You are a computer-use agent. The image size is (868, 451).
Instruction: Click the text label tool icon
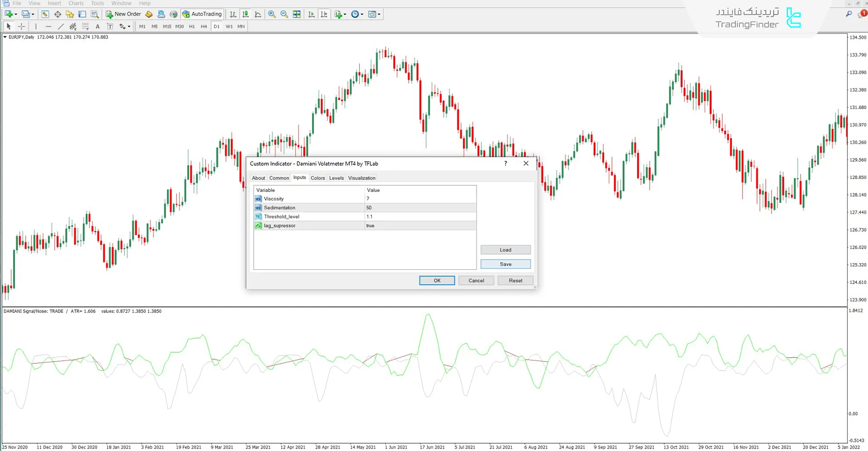(109, 27)
